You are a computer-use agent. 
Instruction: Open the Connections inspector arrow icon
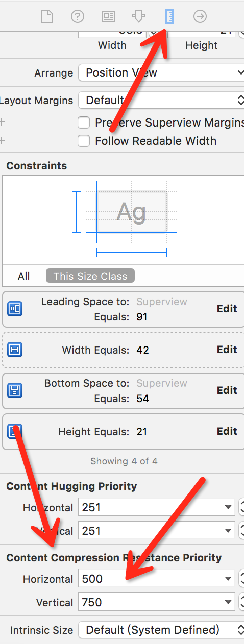tap(200, 17)
